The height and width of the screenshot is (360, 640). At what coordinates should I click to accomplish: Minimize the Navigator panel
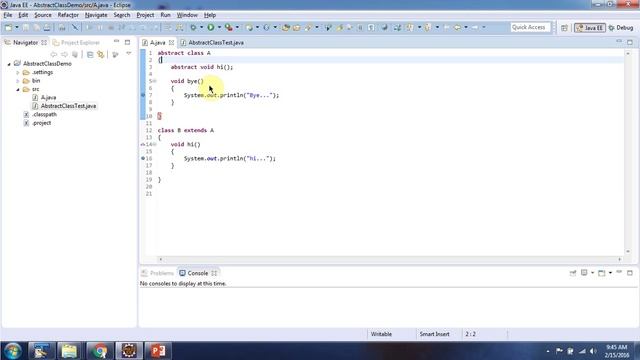tap(116, 42)
